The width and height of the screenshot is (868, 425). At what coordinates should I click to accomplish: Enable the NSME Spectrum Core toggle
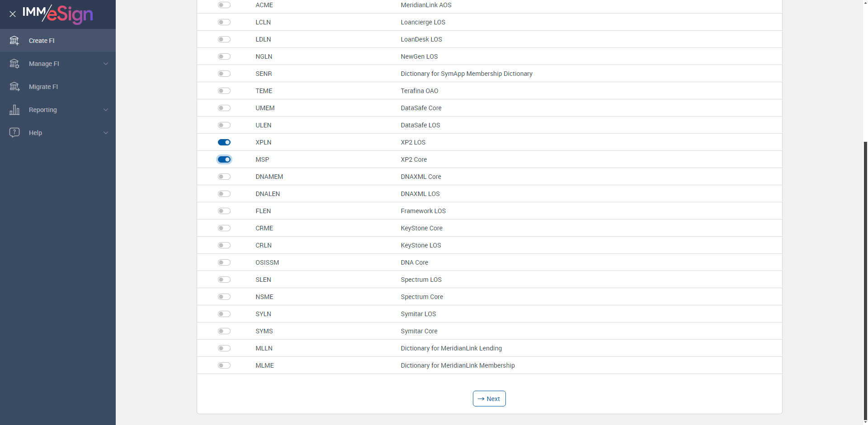point(224,297)
